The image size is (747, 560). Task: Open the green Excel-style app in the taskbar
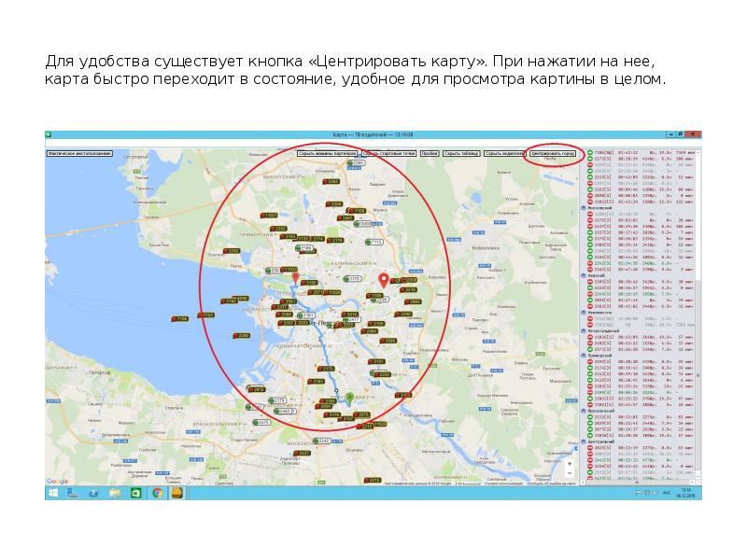click(136, 492)
